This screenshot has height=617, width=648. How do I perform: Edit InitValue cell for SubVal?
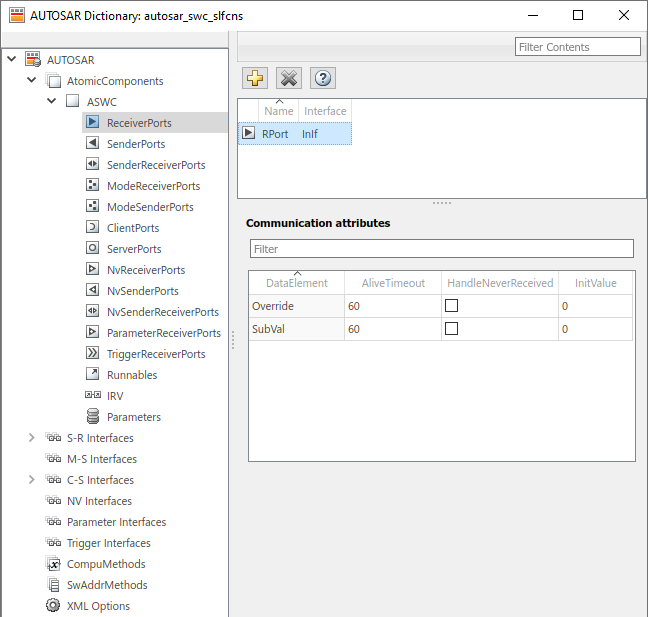596,329
